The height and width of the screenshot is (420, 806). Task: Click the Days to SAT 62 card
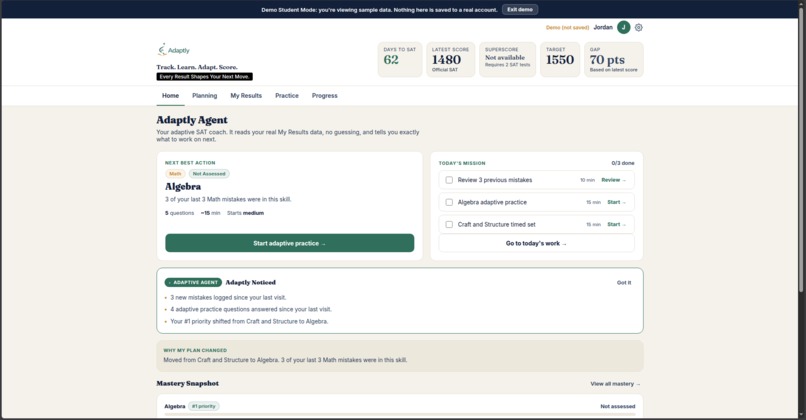coord(400,60)
